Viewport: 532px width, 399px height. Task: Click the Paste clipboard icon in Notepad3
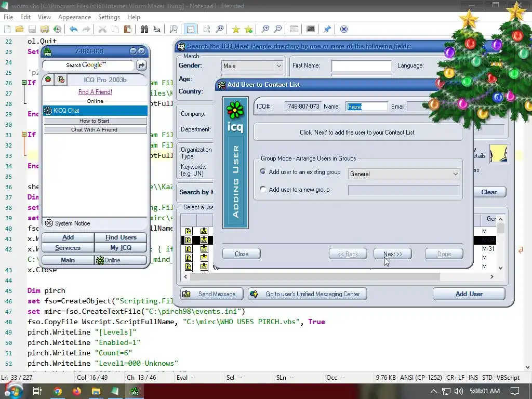(x=128, y=29)
